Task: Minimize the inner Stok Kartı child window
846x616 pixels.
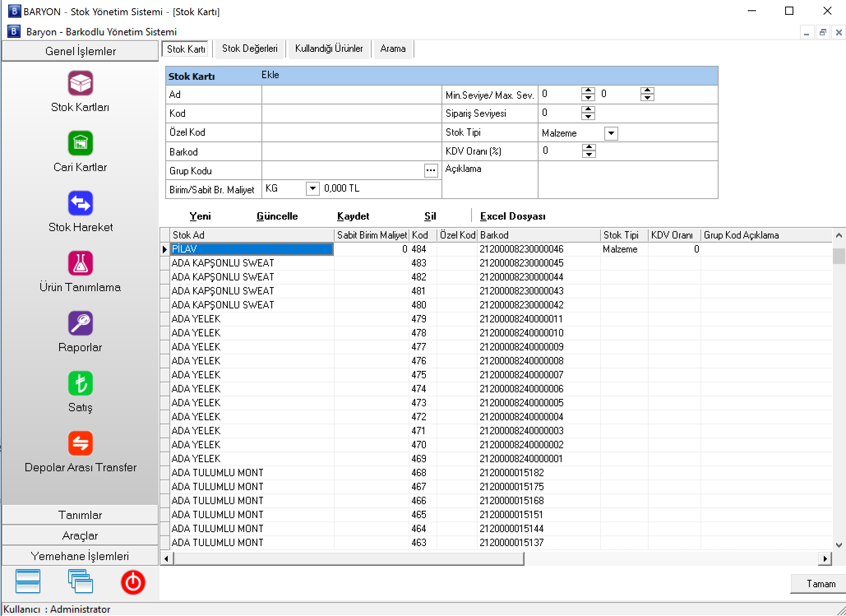Action: point(807,32)
